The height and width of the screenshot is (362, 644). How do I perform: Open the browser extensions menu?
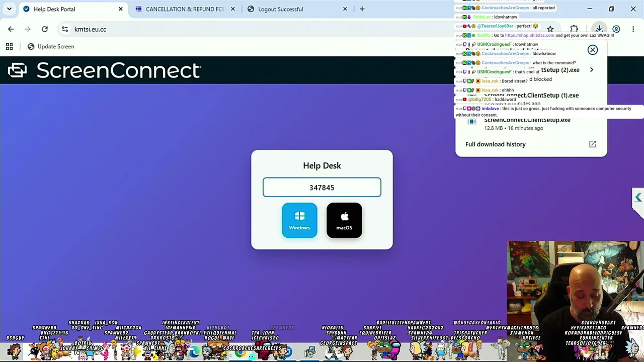(x=574, y=29)
